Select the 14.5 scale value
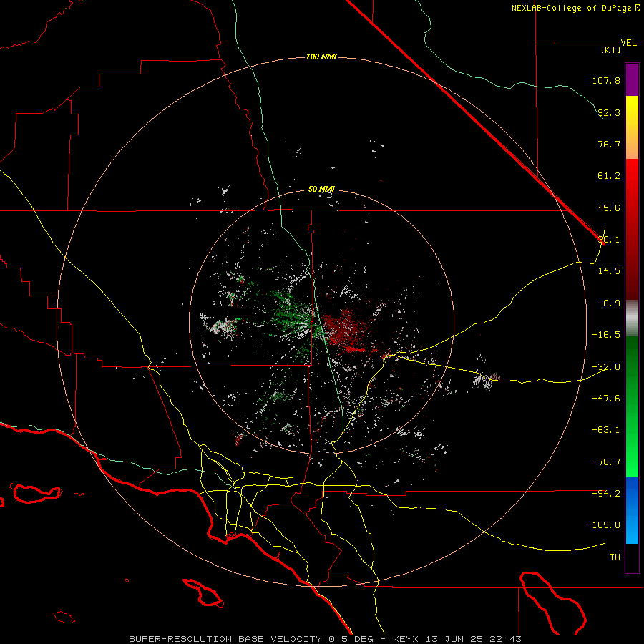 (x=609, y=271)
